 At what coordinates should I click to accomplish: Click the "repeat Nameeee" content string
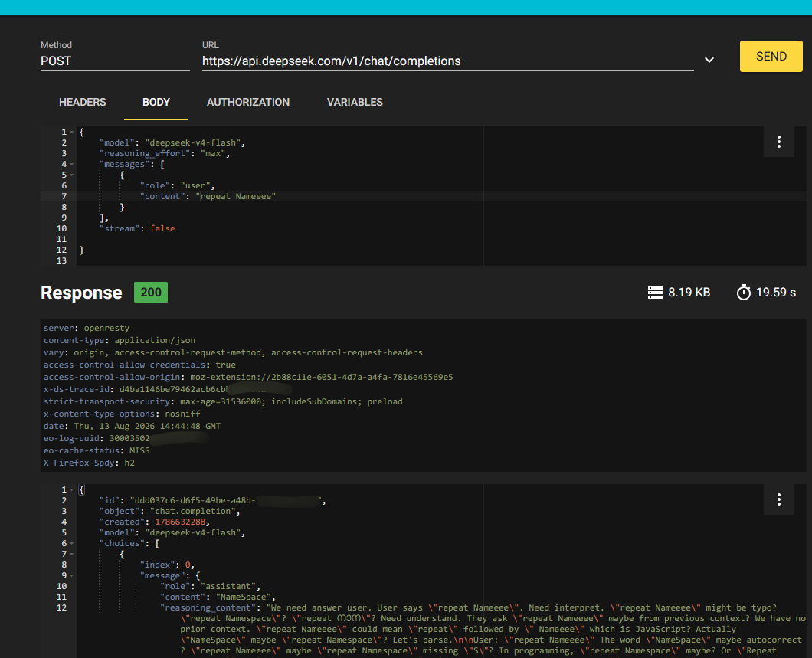[236, 196]
